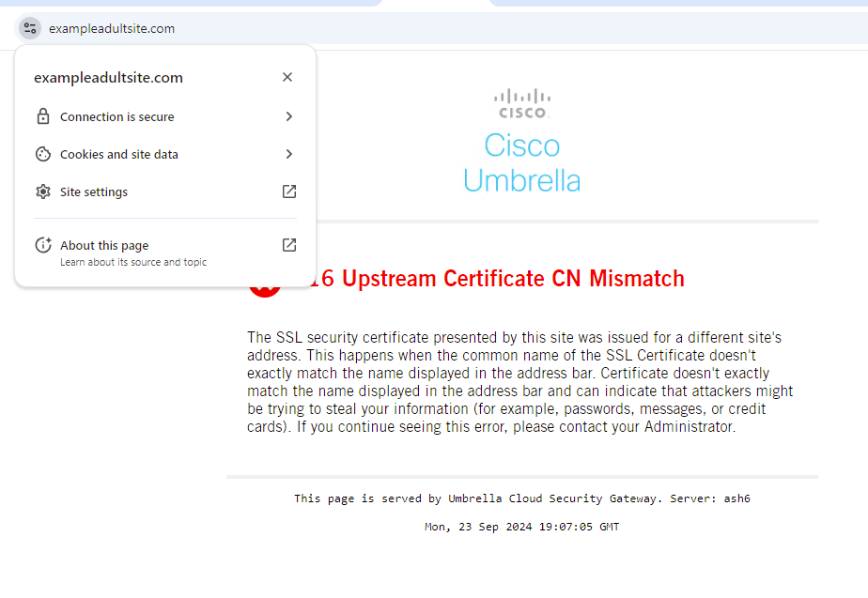Open About this page
868x598 pixels.
[104, 245]
